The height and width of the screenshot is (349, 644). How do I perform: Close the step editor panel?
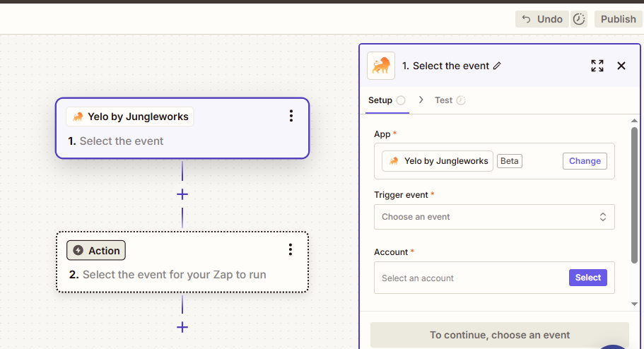click(621, 66)
